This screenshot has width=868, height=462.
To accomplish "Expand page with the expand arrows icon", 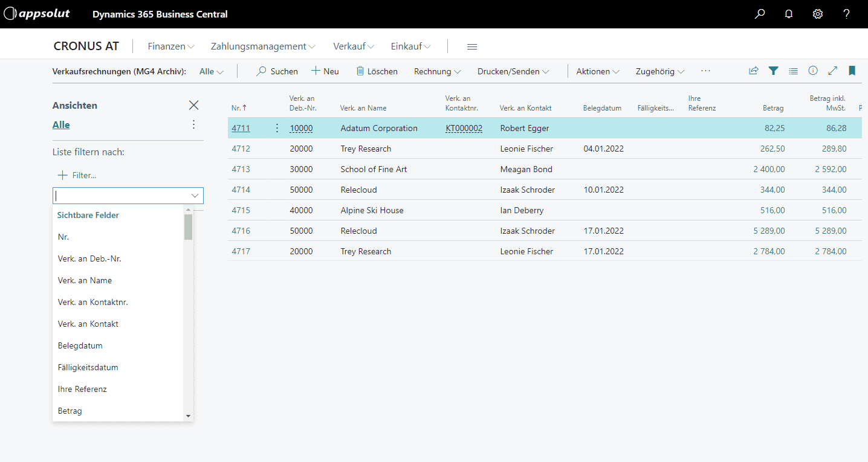I will tap(832, 71).
